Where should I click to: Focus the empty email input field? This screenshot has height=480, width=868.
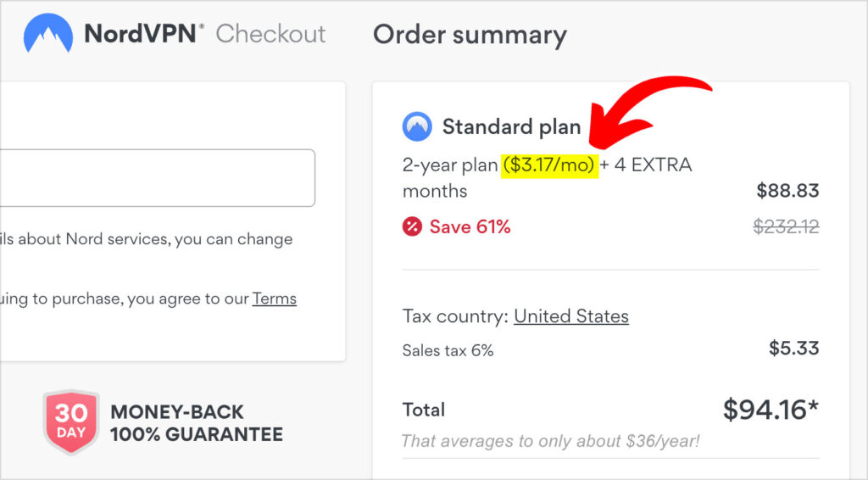pyautogui.click(x=157, y=178)
